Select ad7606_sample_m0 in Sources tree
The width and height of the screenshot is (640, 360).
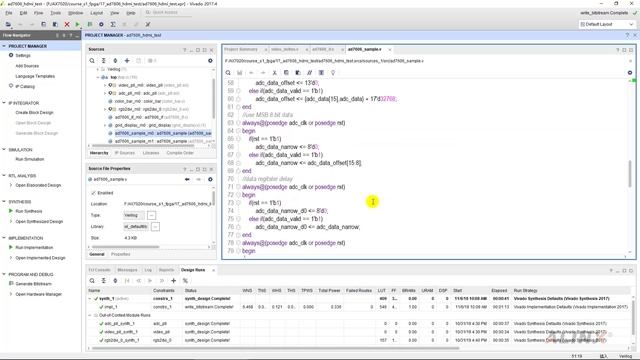[x=163, y=133]
